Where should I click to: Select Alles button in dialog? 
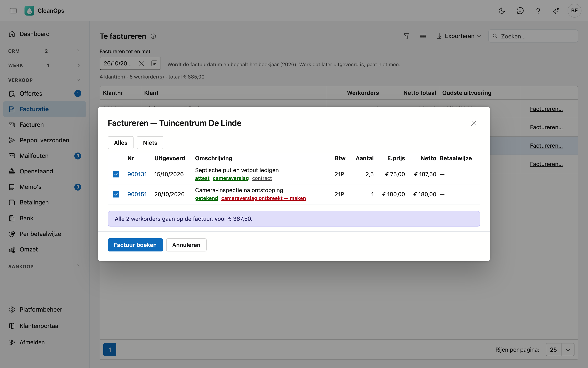coord(120,143)
